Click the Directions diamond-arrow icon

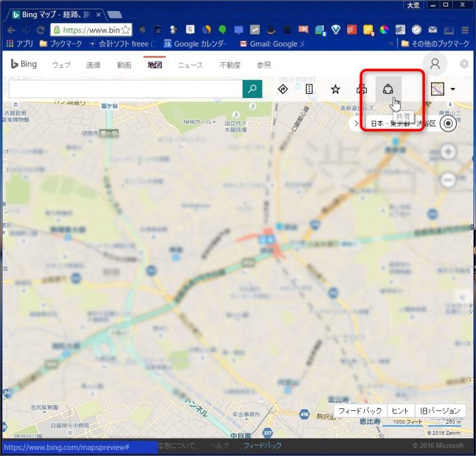283,89
